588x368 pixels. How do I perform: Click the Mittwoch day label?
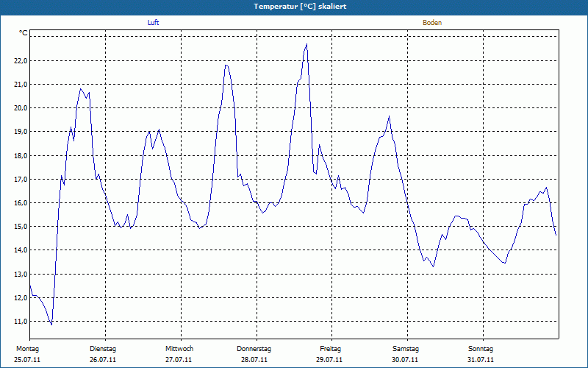(x=179, y=349)
